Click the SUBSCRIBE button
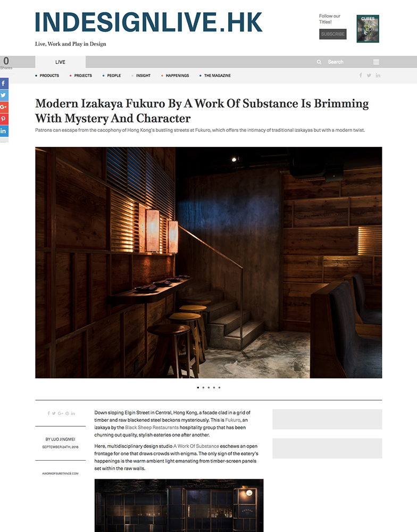Image resolution: width=417 pixels, height=532 pixels. tap(332, 34)
